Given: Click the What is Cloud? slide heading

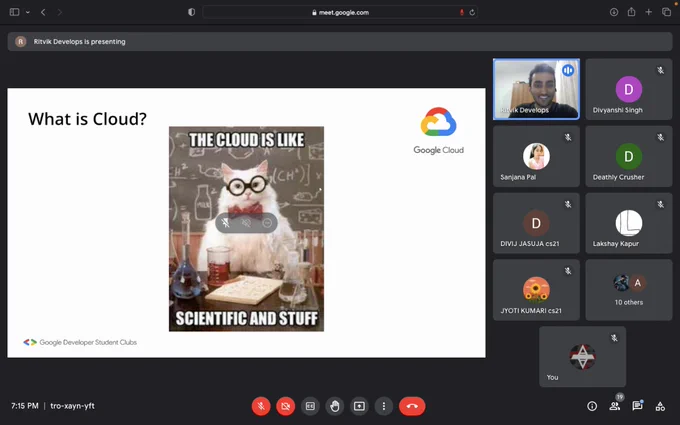Looking at the screenshot, I should pos(88,119).
